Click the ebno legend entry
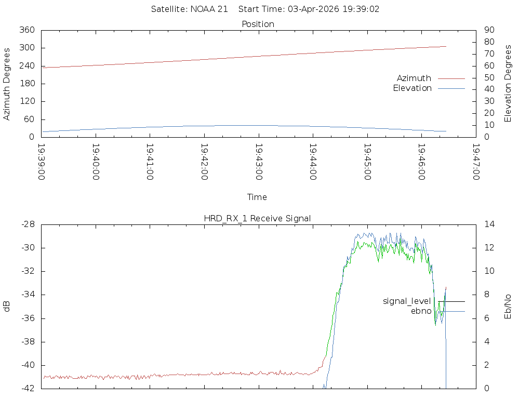532x399 pixels. pyautogui.click(x=421, y=311)
